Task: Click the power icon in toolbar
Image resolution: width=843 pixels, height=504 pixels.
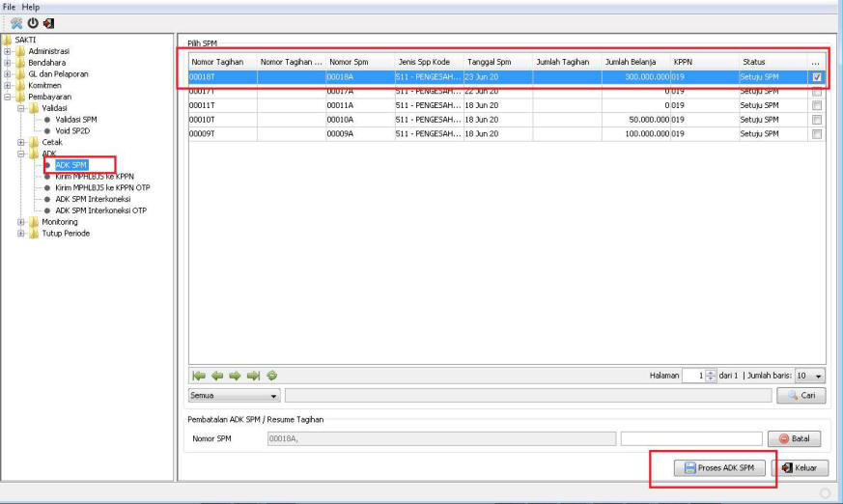Action: [33, 23]
